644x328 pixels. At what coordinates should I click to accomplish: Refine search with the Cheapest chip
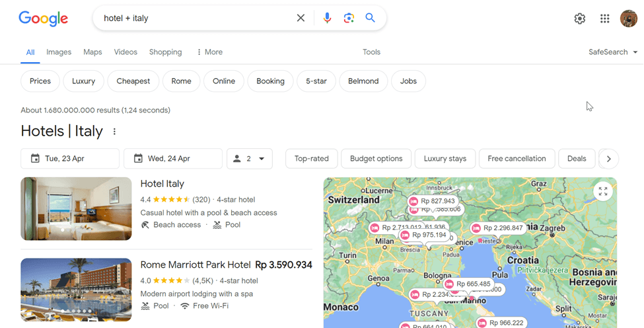click(133, 81)
